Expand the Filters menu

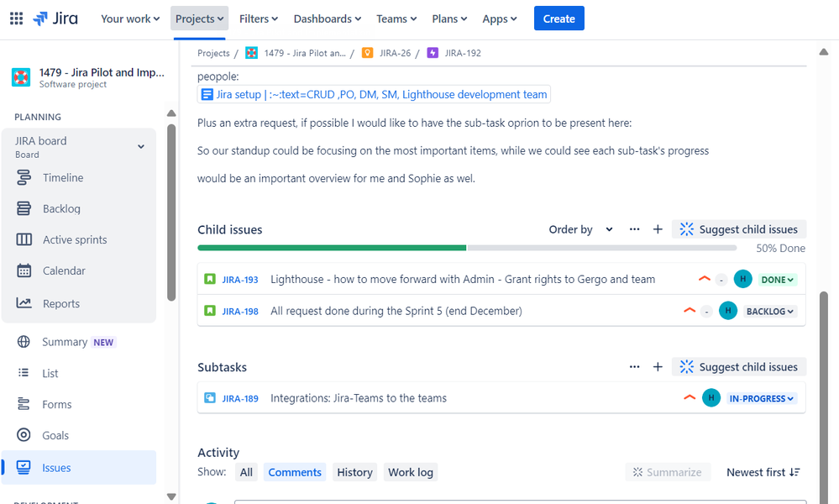click(x=259, y=18)
